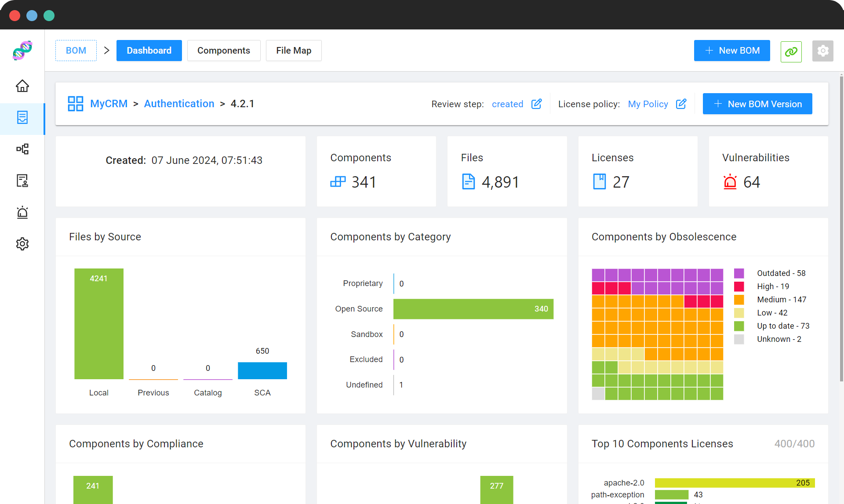The image size is (844, 504).
Task: Click the gray gear button top right
Action: pos(822,51)
